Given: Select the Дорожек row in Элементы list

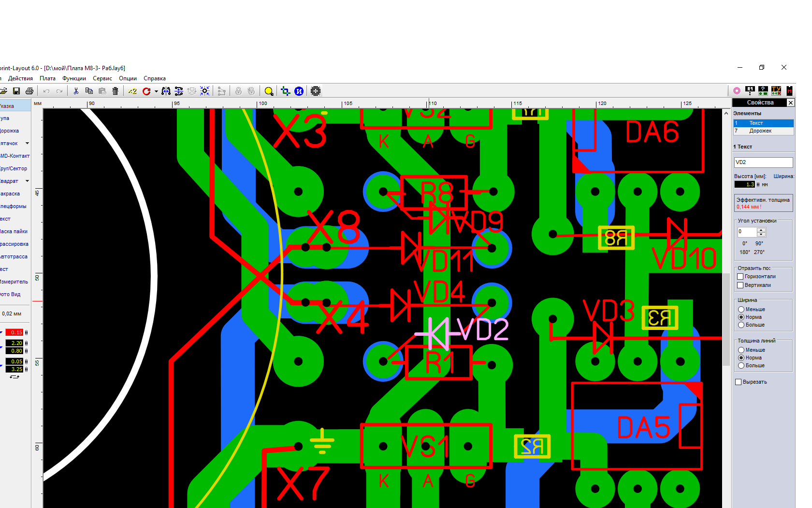Looking at the screenshot, I should (763, 131).
